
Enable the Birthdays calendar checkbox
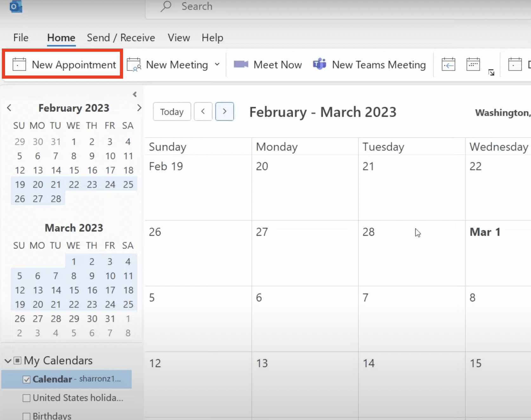tap(27, 416)
